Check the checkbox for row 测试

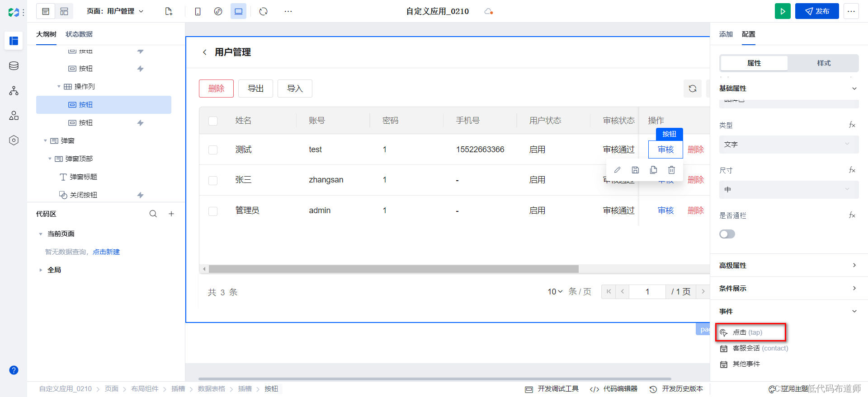(213, 149)
